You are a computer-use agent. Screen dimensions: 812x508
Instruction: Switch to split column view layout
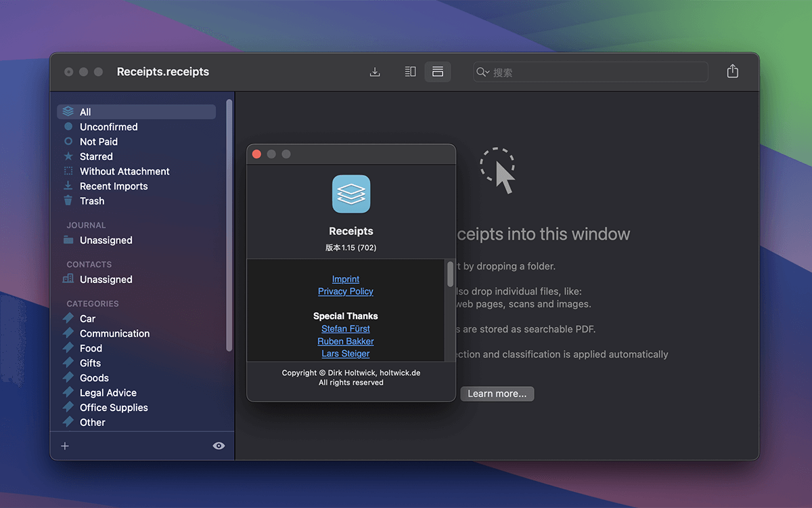point(410,72)
